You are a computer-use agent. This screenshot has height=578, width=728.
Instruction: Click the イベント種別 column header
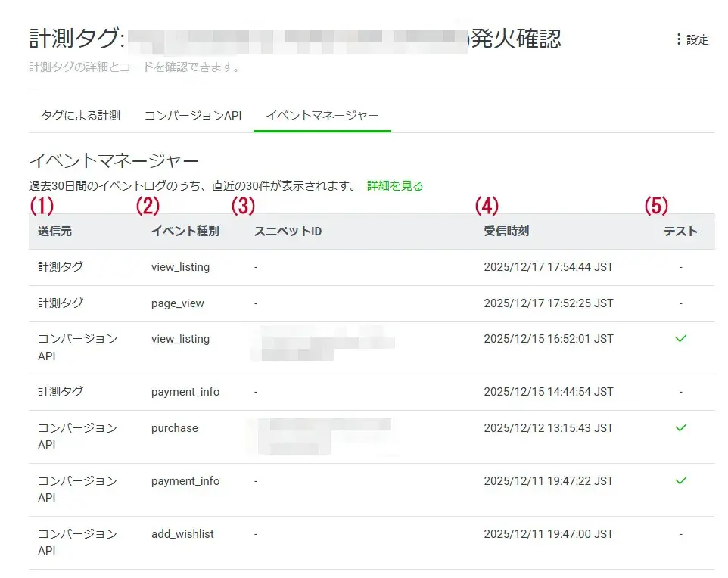pyautogui.click(x=185, y=232)
